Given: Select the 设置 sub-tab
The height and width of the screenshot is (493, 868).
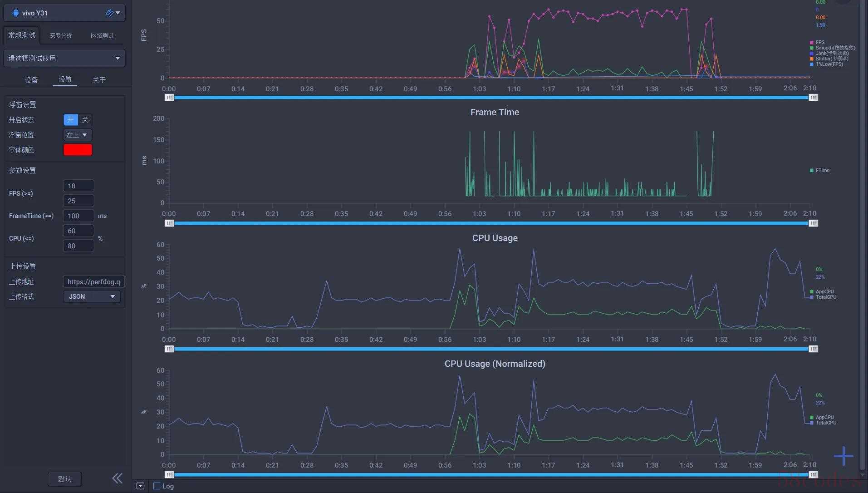Looking at the screenshot, I should coord(65,79).
